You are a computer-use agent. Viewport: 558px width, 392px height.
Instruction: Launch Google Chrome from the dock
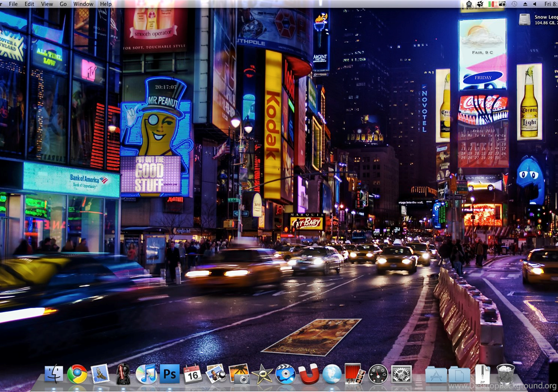pos(77,374)
